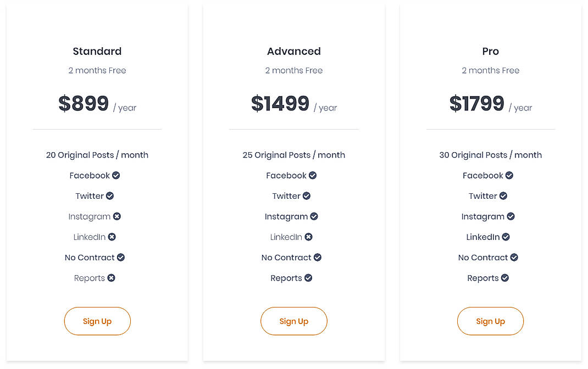Click Sign Up under the Standard plan
Image resolution: width=588 pixels, height=369 pixels.
pyautogui.click(x=97, y=321)
